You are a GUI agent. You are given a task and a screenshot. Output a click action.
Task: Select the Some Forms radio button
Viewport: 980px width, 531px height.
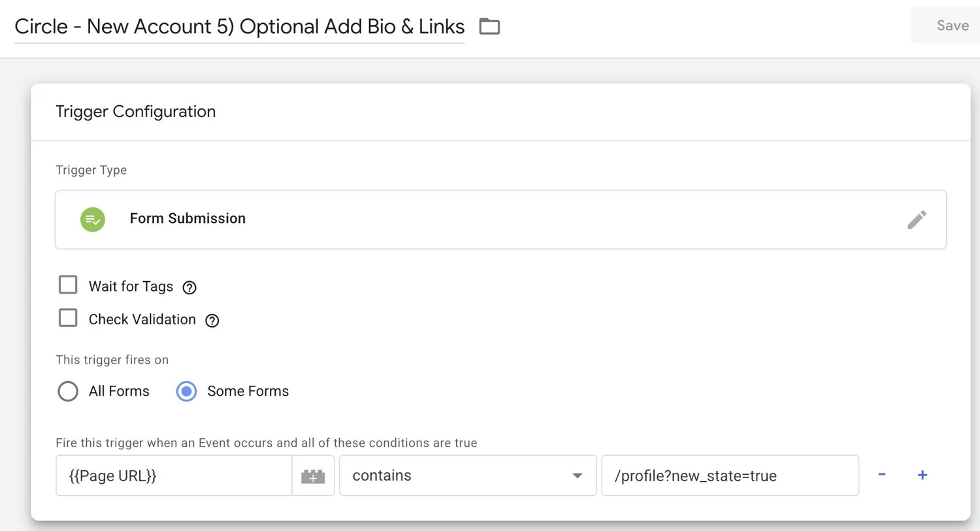click(187, 392)
